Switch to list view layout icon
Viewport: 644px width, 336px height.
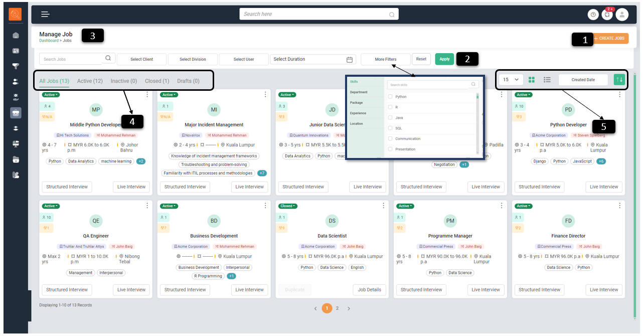[x=547, y=80]
